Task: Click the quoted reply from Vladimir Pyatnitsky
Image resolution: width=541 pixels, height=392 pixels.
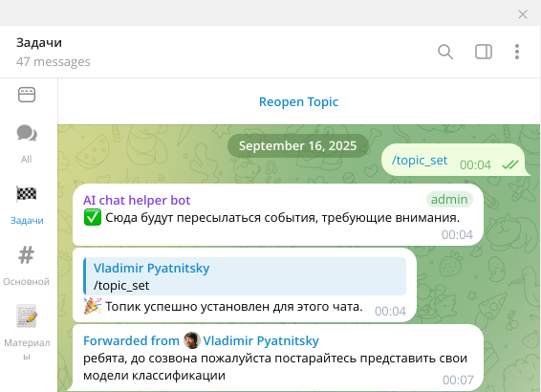Action: [245, 276]
